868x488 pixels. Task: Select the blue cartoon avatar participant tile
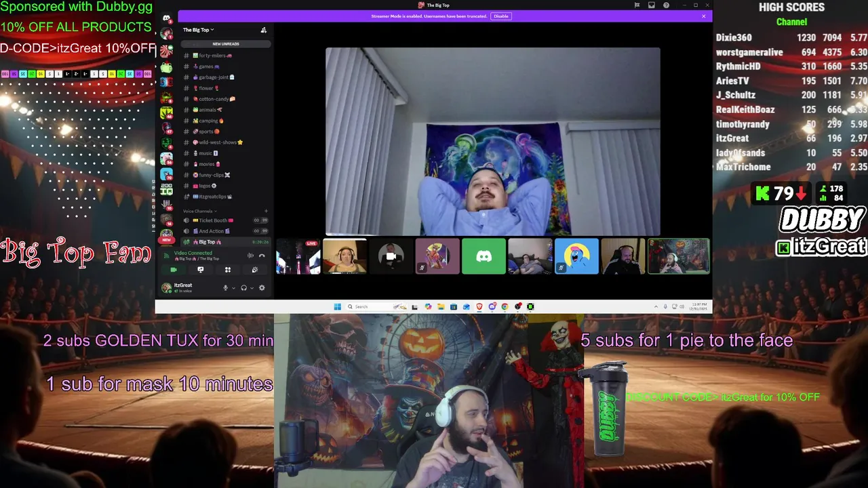(x=576, y=256)
